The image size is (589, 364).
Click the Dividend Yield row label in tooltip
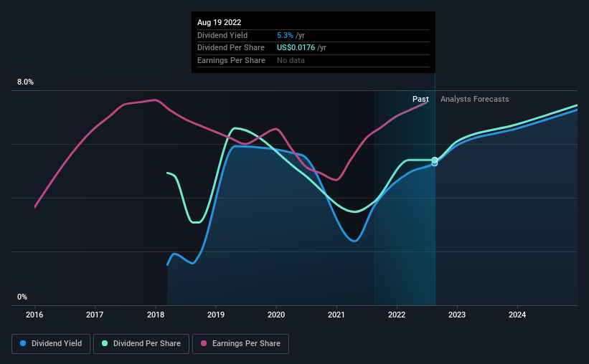[x=222, y=35]
